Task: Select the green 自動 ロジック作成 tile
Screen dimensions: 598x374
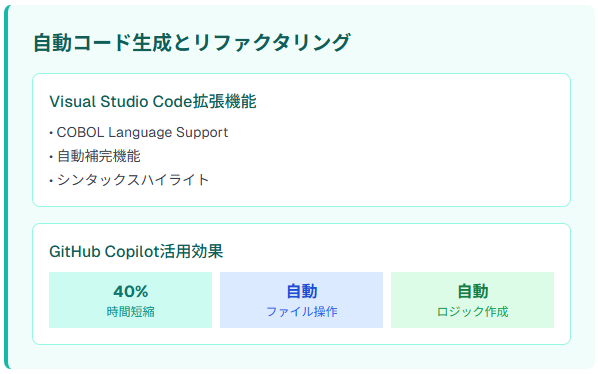Action: click(472, 300)
